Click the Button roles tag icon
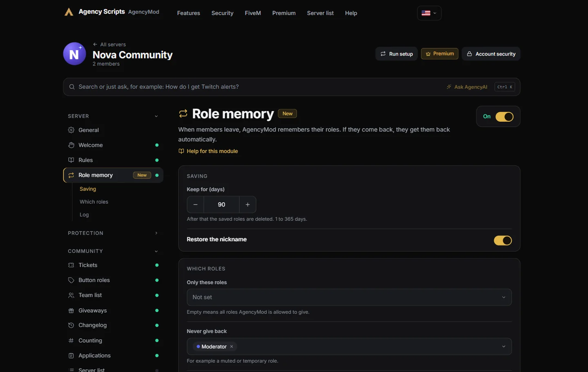The height and width of the screenshot is (372, 588). 71,280
